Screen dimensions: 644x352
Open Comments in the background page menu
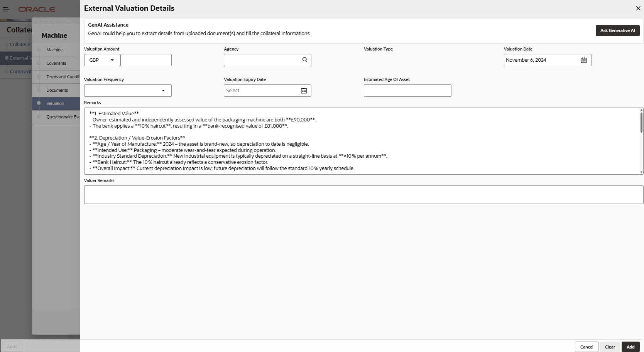pyautogui.click(x=20, y=72)
